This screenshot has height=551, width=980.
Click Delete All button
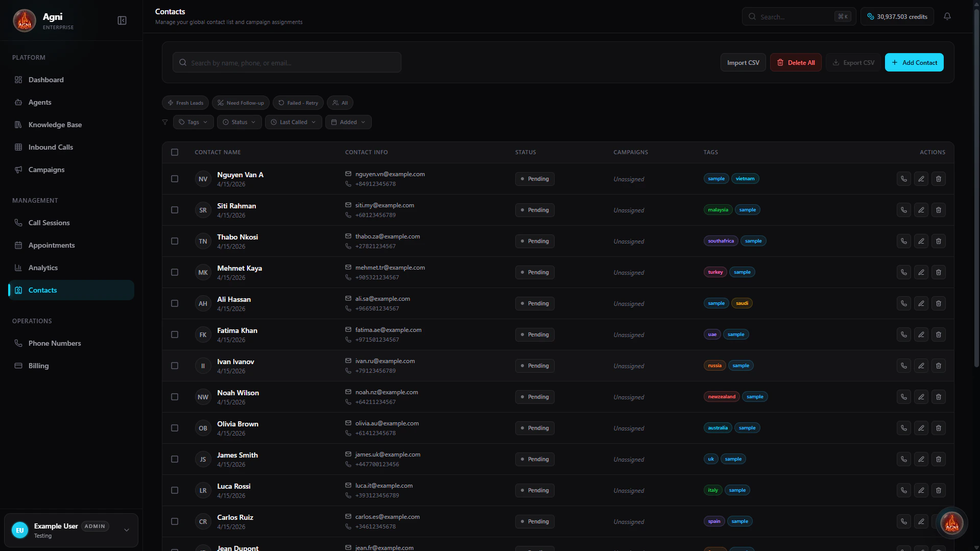click(x=796, y=62)
